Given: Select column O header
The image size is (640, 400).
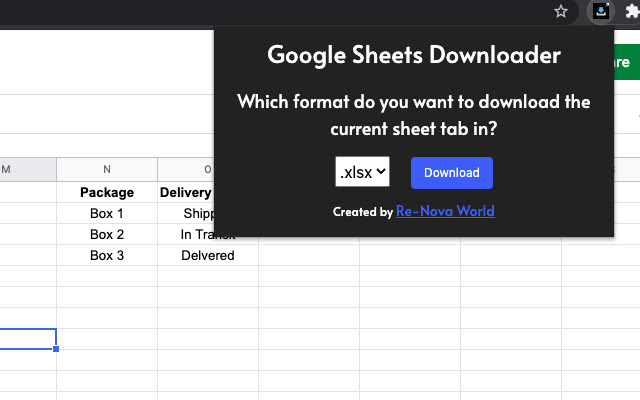Looking at the screenshot, I should [186, 169].
